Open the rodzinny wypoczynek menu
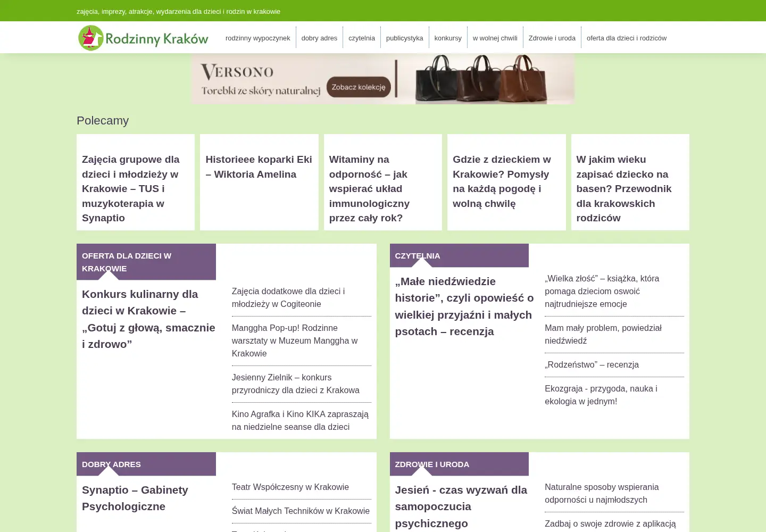 (x=258, y=38)
